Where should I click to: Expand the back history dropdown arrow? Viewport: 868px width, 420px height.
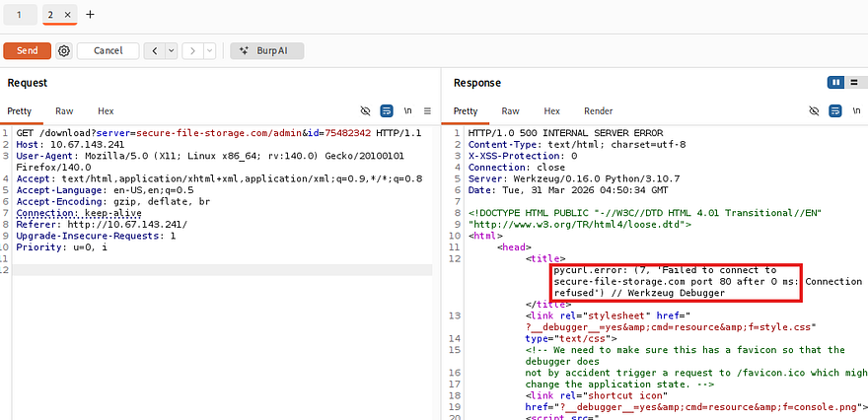[171, 50]
